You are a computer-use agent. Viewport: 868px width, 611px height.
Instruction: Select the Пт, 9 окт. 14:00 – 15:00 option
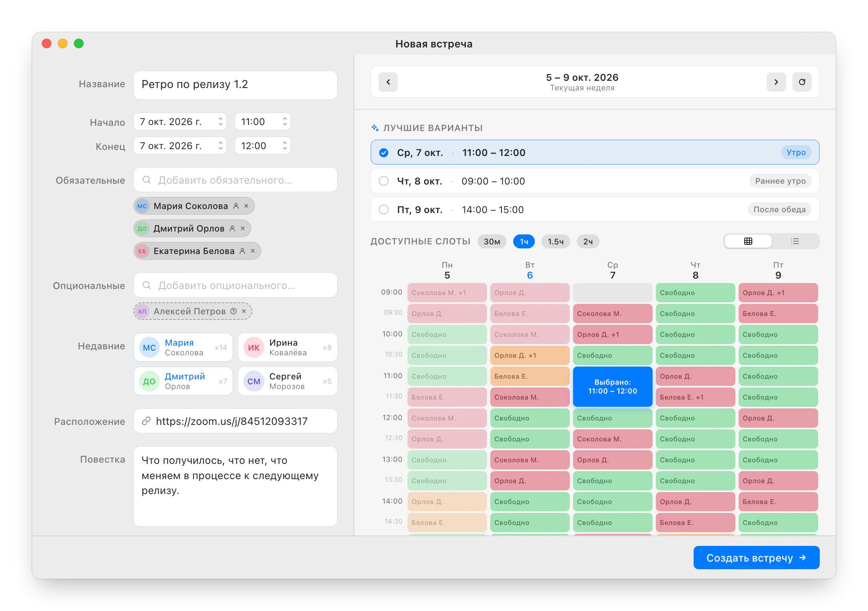[x=595, y=209]
